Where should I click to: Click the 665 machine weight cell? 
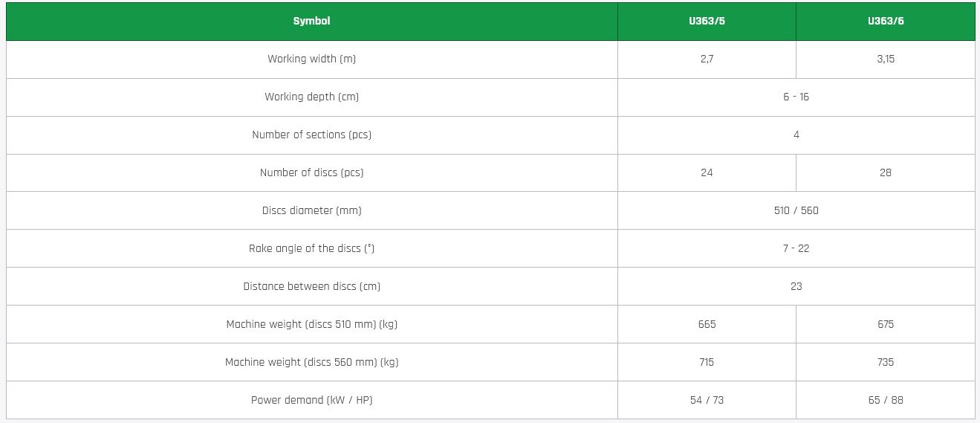707,324
